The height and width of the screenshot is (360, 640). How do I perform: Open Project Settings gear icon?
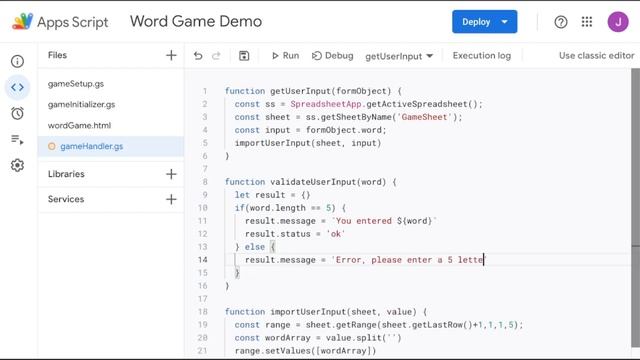17,165
